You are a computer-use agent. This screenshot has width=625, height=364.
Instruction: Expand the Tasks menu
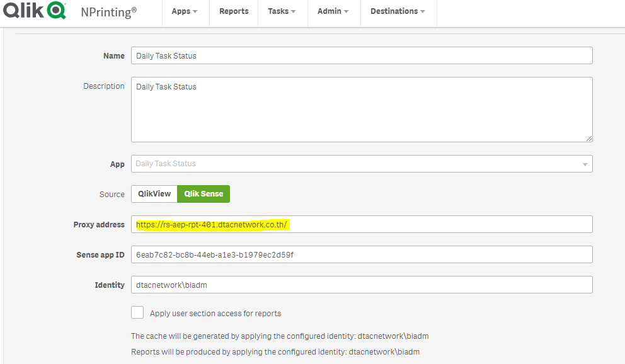pyautogui.click(x=282, y=11)
